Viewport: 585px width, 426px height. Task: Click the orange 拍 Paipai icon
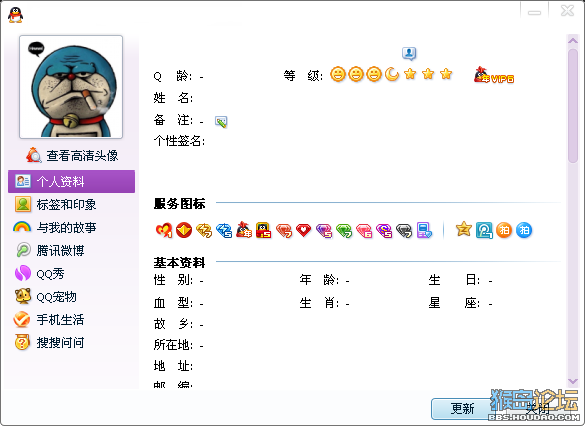point(504,230)
